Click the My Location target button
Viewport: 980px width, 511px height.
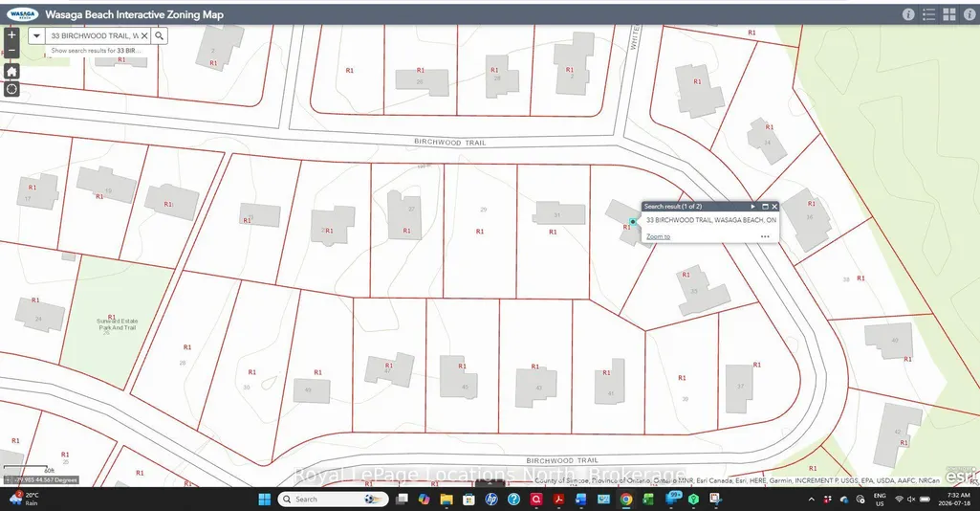[11, 89]
